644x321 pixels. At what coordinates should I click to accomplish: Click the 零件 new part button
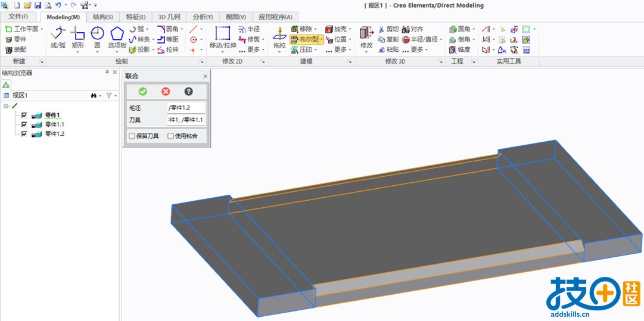16,39
